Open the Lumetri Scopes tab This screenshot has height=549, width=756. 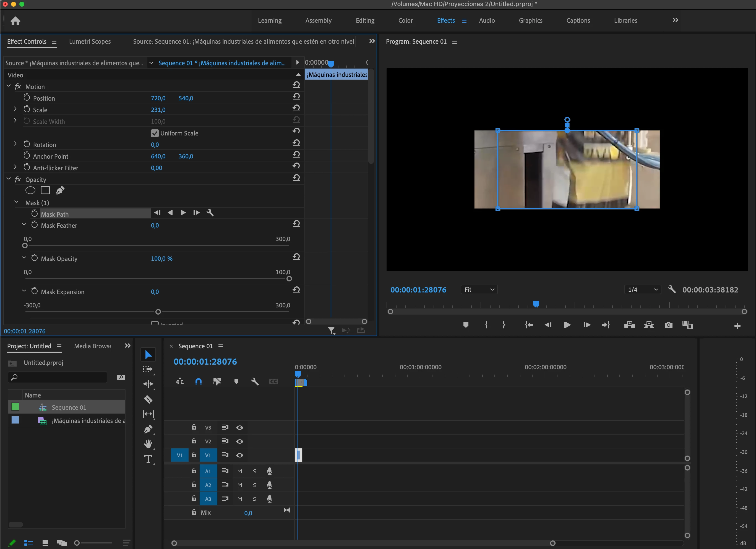tap(90, 42)
